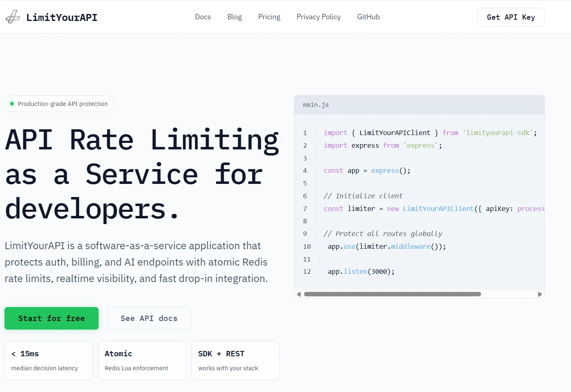The image size is (571, 392).
Task: Click 'Redis Lua enforcement' caption
Action: (136, 368)
